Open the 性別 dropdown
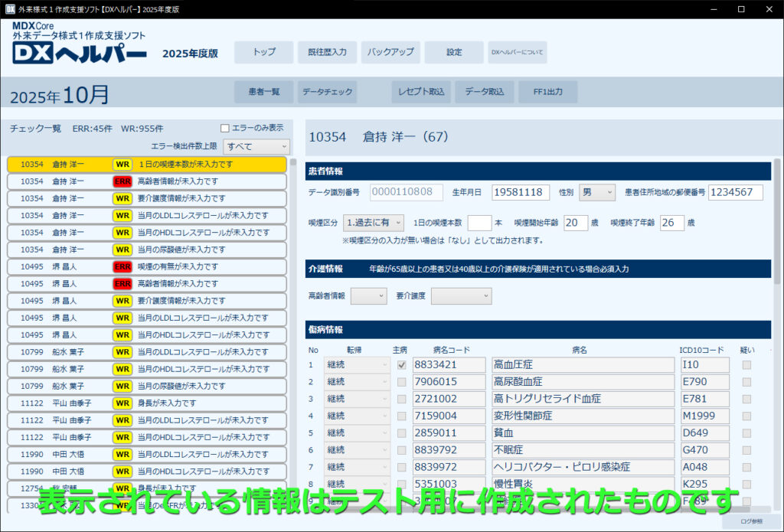The height and width of the screenshot is (532, 784). click(x=596, y=192)
